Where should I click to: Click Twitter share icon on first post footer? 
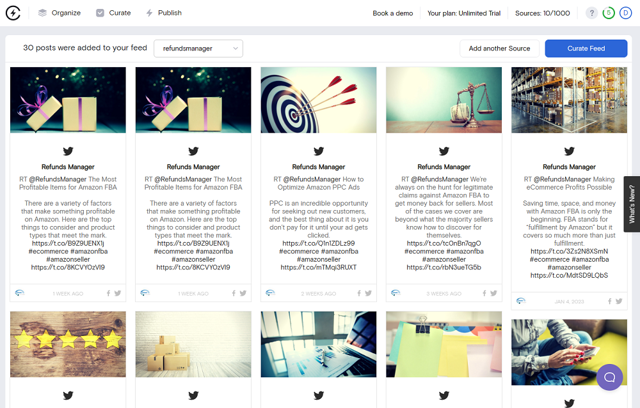click(x=118, y=293)
